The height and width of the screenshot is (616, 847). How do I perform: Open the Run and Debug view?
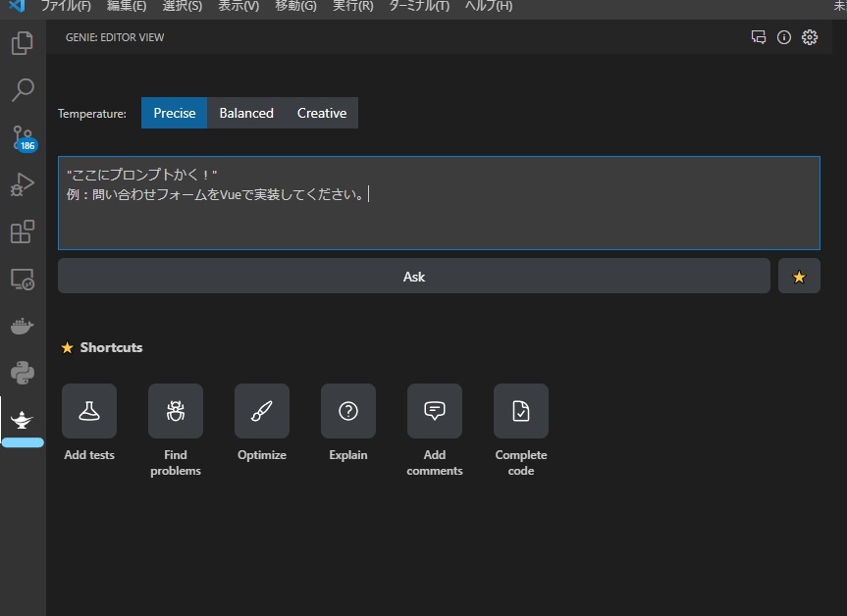(x=23, y=184)
